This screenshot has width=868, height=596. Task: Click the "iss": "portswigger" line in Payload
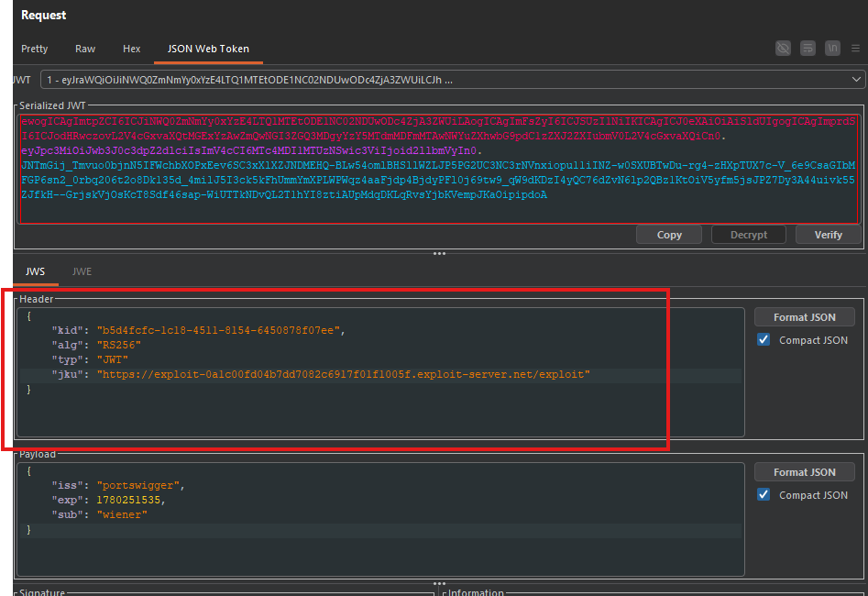pyautogui.click(x=118, y=485)
